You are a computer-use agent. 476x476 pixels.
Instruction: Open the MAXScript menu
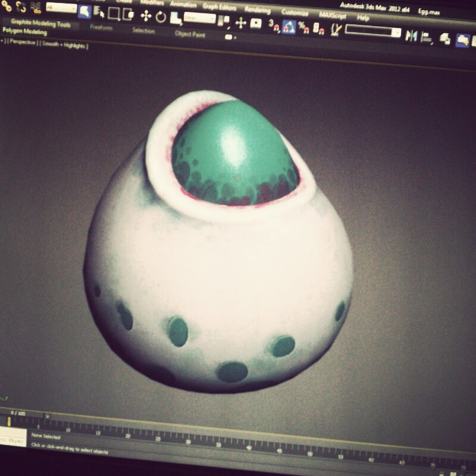coord(333,15)
